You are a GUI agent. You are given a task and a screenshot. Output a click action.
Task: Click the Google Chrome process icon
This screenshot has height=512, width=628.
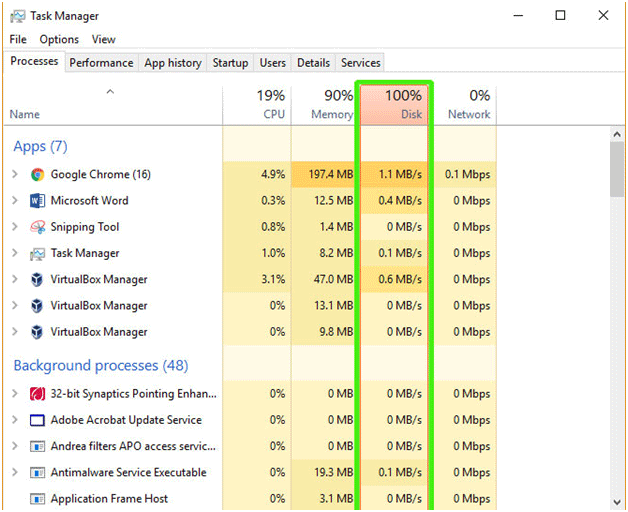[37, 175]
